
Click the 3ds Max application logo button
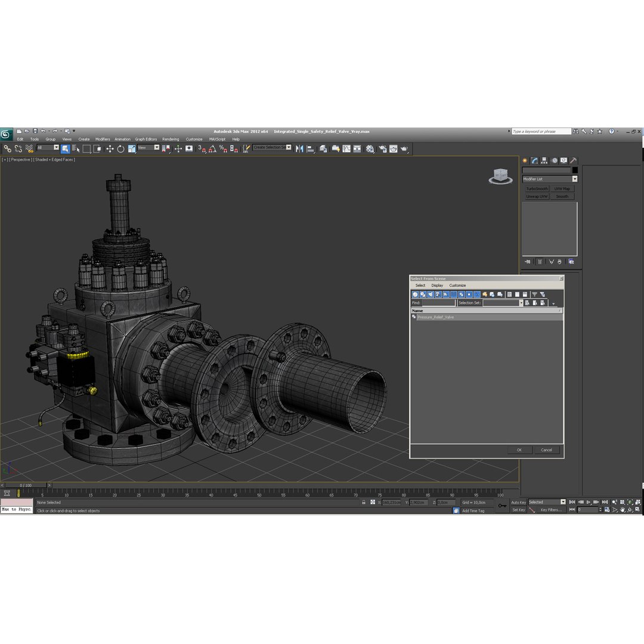point(6,134)
